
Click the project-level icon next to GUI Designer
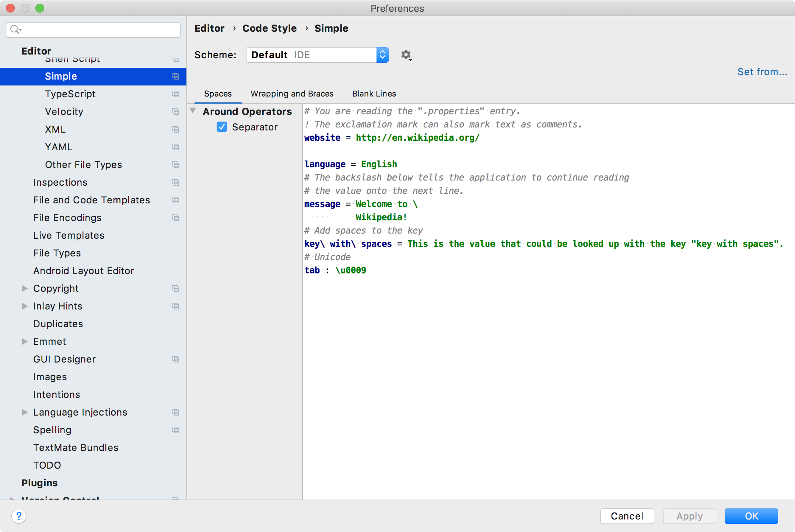coord(176,359)
